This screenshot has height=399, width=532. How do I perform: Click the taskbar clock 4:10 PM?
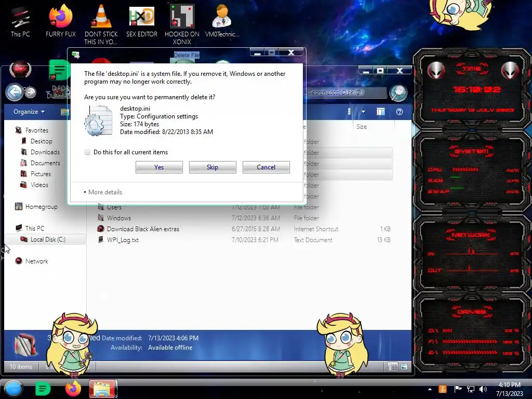pyautogui.click(x=510, y=389)
